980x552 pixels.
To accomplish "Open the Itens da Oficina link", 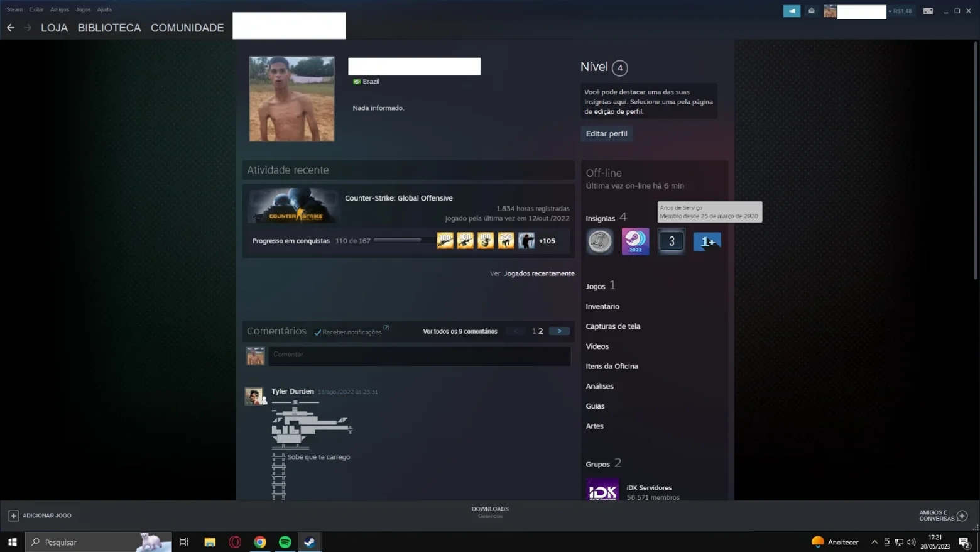I will click(612, 366).
